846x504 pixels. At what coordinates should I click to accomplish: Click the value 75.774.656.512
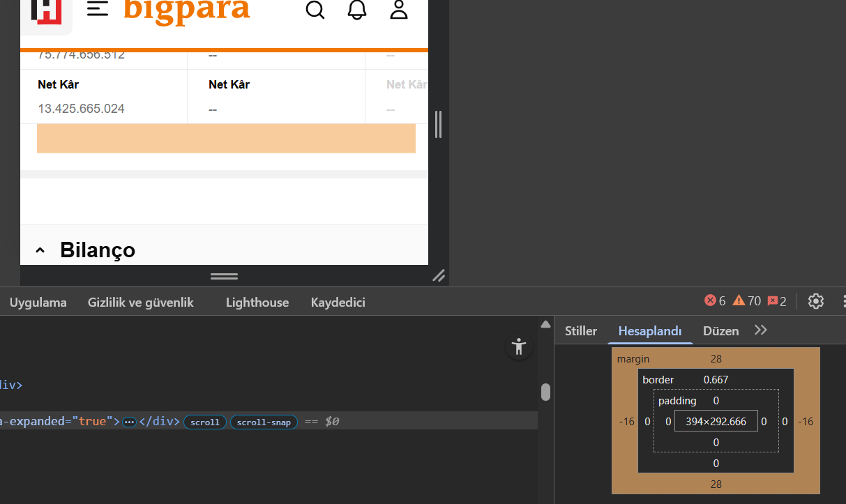point(82,55)
